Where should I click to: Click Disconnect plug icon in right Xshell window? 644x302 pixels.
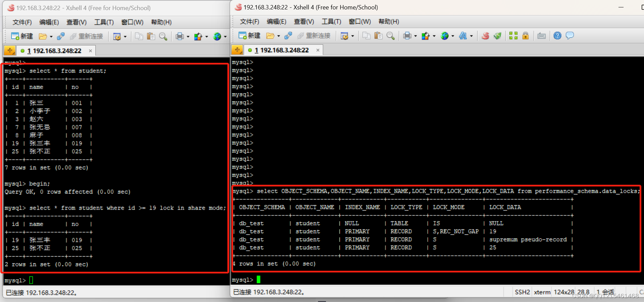click(288, 36)
